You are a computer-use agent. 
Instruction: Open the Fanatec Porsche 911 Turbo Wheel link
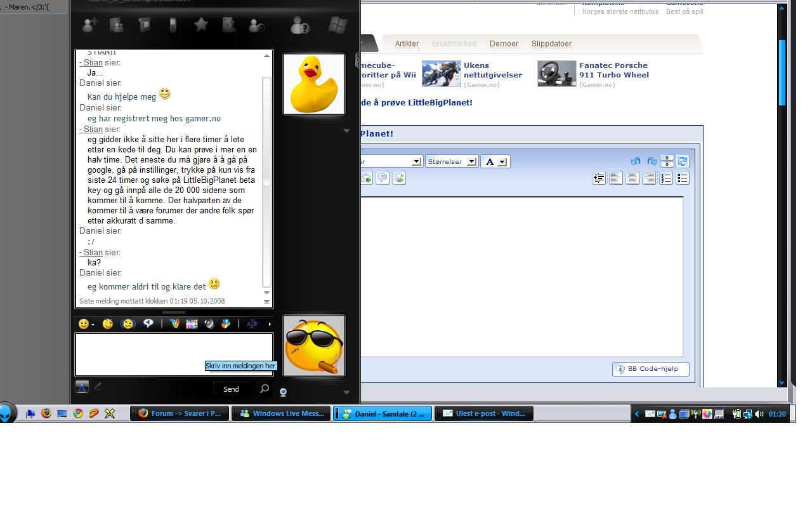(614, 70)
